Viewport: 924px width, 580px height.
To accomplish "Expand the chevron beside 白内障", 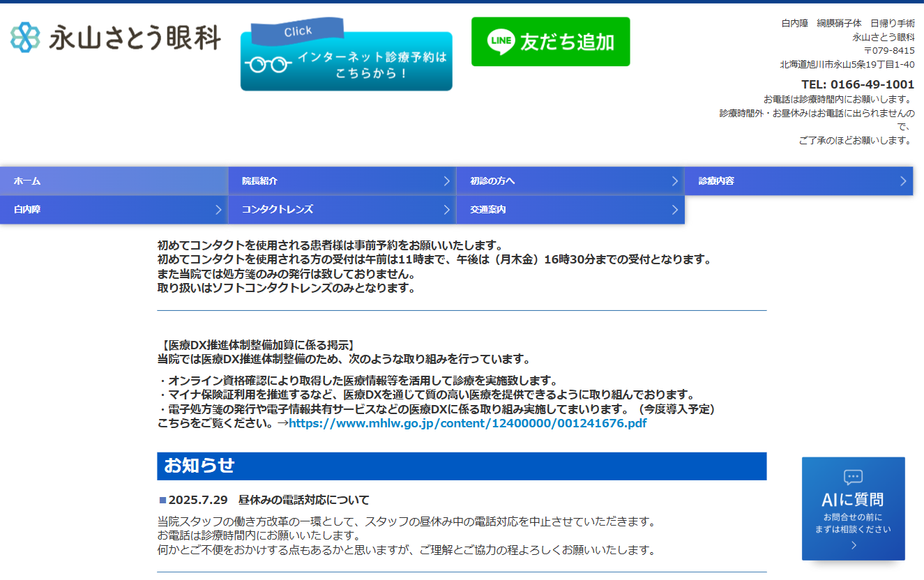I will coord(218,210).
